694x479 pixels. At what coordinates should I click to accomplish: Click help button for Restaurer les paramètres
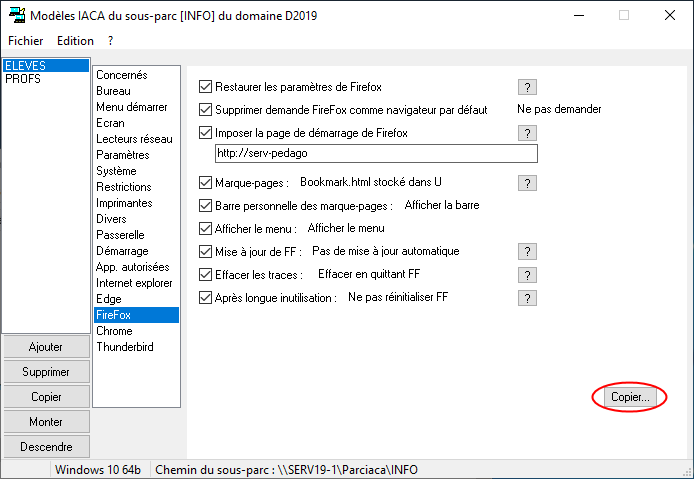pyautogui.click(x=527, y=87)
